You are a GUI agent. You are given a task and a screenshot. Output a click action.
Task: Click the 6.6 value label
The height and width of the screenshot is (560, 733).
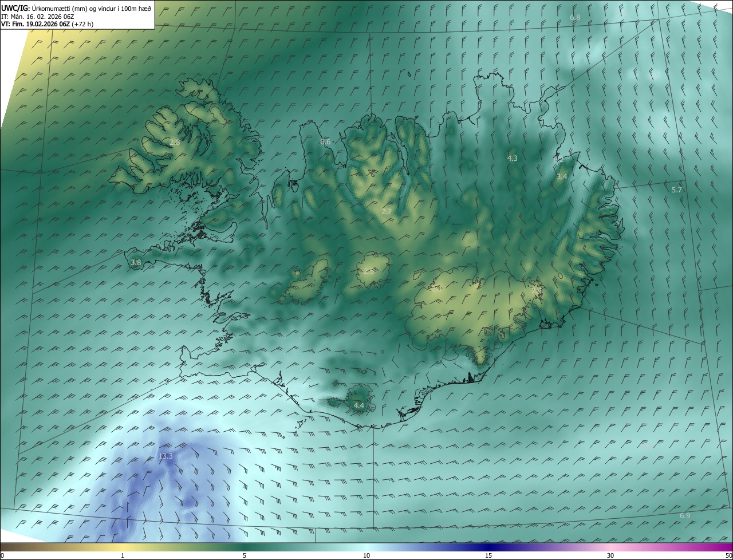[325, 141]
